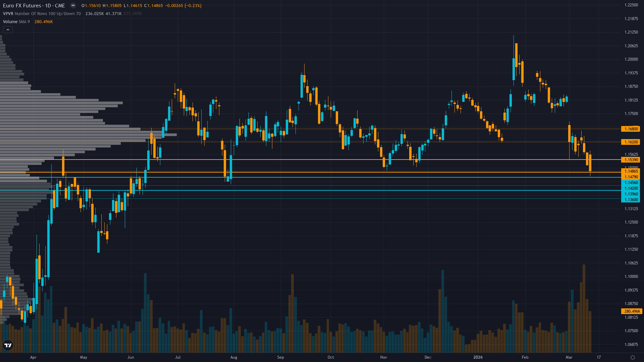Click the orange 1.15390 price level label

point(631,160)
